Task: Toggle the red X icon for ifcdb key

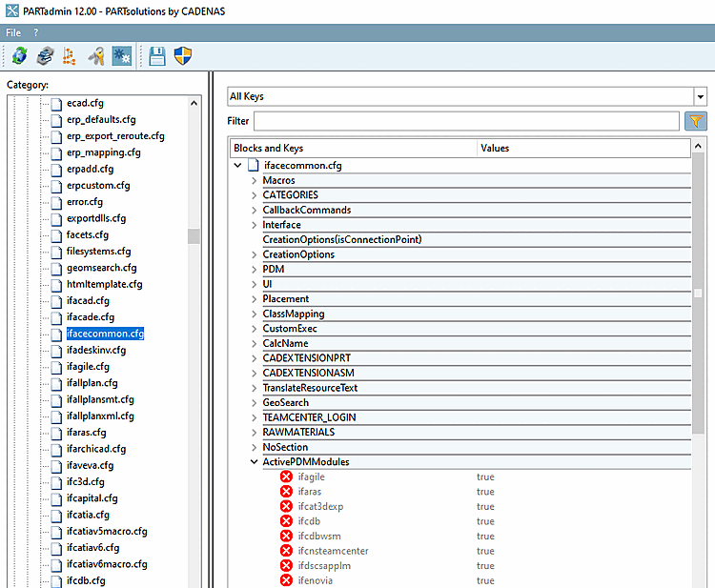Action: (x=286, y=521)
